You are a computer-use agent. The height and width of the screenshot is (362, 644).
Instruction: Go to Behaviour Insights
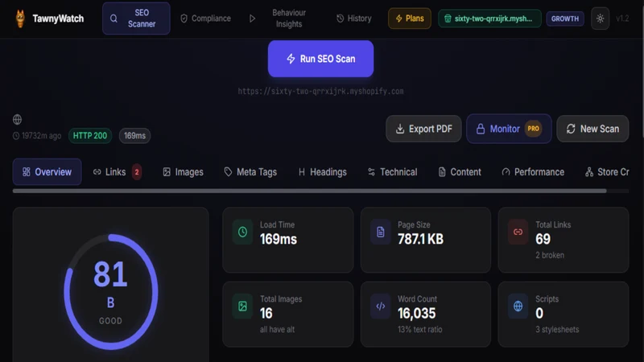pyautogui.click(x=289, y=19)
